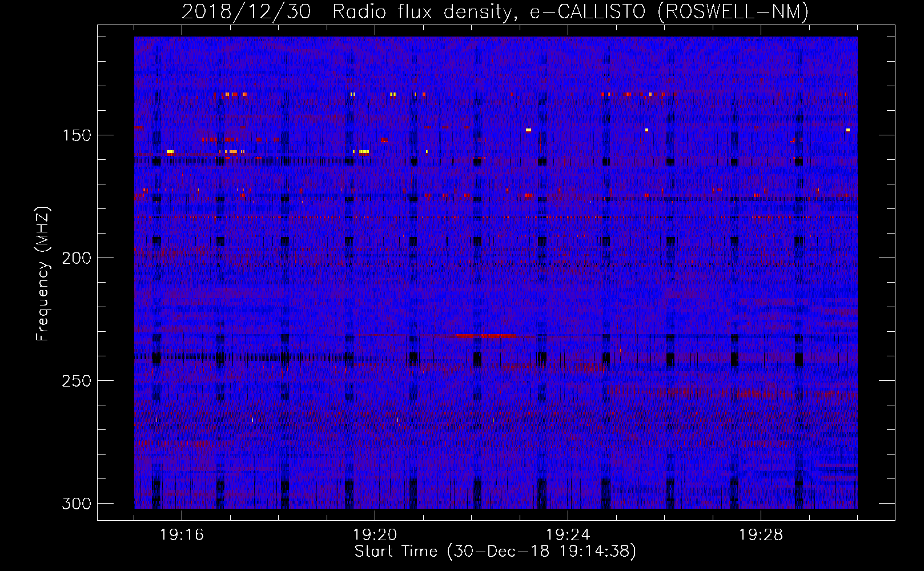The image size is (924, 571).
Task: Click the yellow spot after 19:23 just above 150 MHz
Action: (528, 130)
